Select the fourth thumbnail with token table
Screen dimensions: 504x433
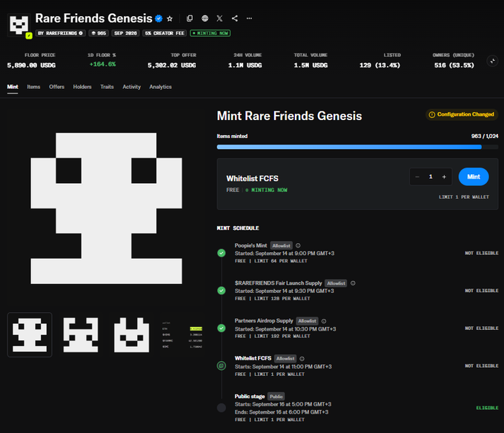(x=182, y=334)
